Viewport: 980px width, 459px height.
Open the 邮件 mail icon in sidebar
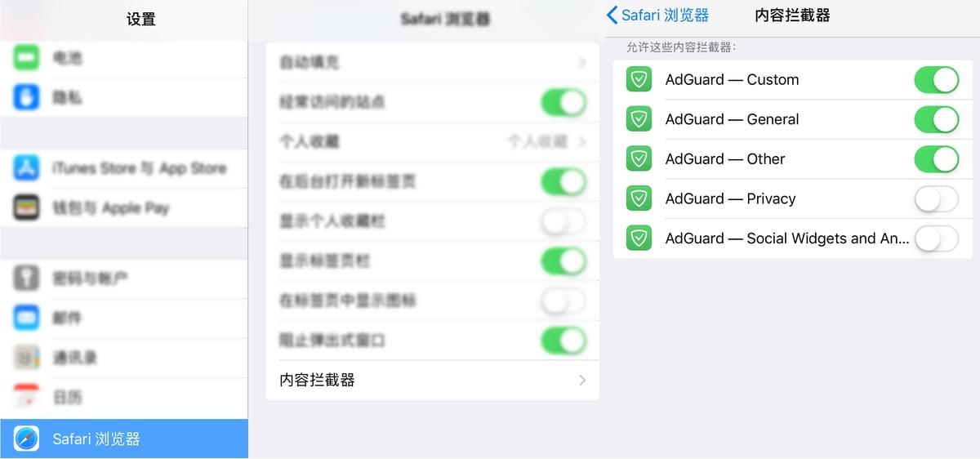click(x=26, y=318)
